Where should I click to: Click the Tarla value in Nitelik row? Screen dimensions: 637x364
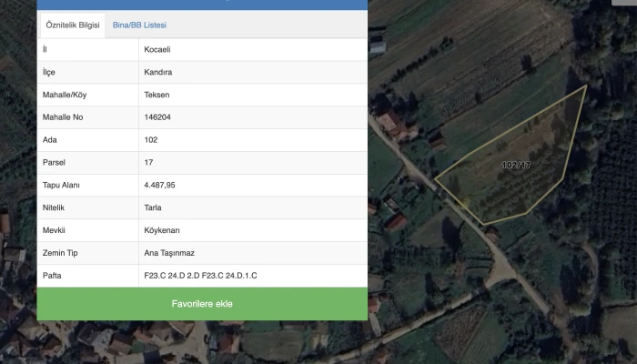(x=153, y=207)
